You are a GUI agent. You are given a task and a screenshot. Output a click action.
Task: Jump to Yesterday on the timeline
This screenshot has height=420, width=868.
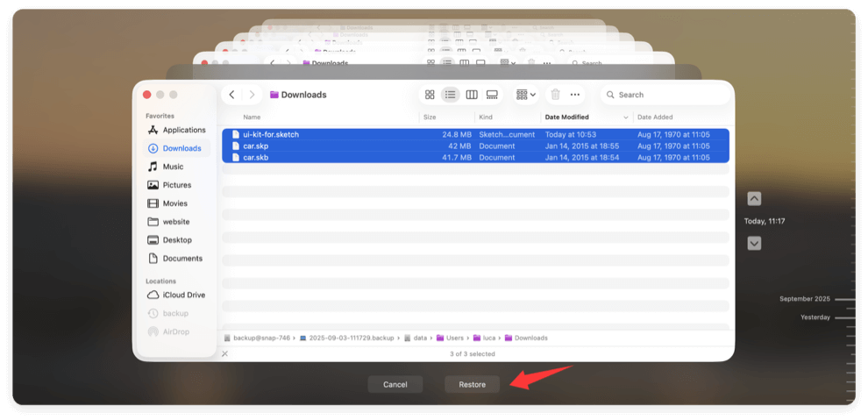click(x=815, y=317)
